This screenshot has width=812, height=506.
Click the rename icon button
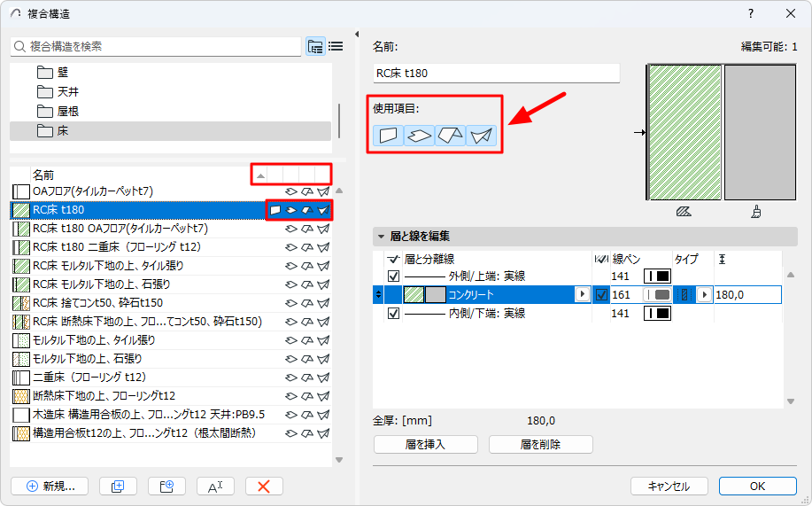215,487
